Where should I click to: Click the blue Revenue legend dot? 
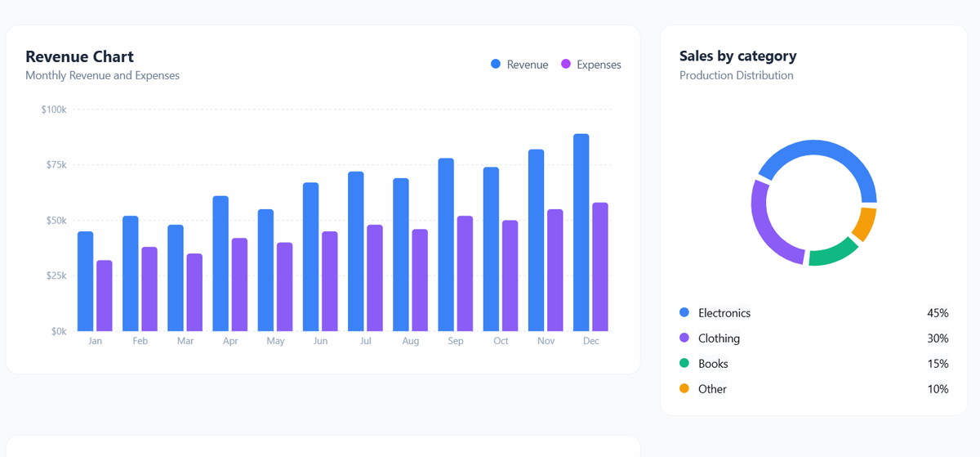[496, 65]
